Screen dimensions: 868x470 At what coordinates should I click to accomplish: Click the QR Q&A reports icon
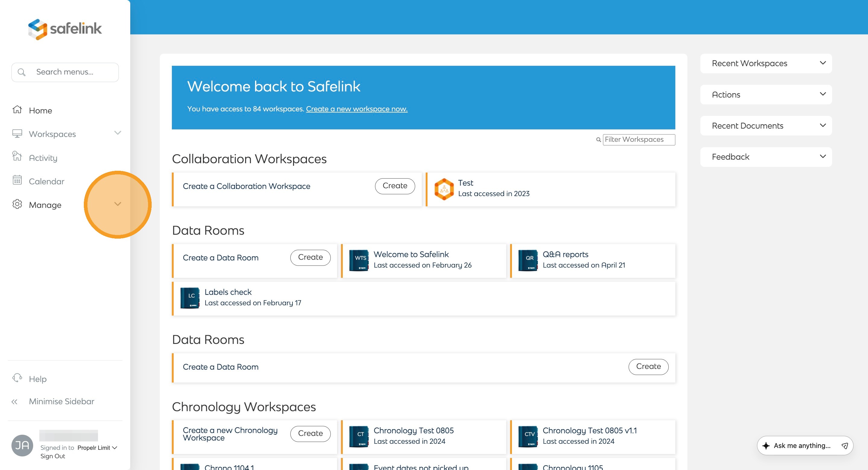pos(527,260)
